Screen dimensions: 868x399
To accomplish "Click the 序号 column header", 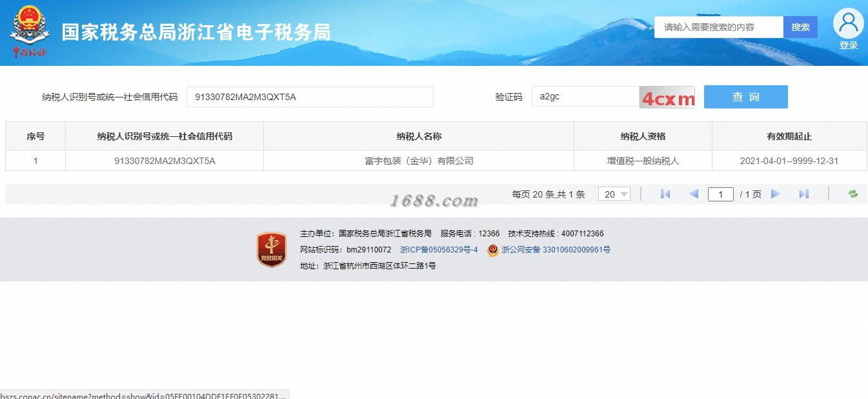I will point(35,136).
